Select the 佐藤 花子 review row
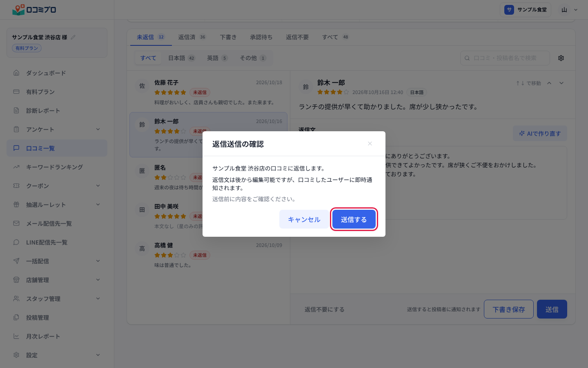Screen dimensions: 588x368 (208, 92)
